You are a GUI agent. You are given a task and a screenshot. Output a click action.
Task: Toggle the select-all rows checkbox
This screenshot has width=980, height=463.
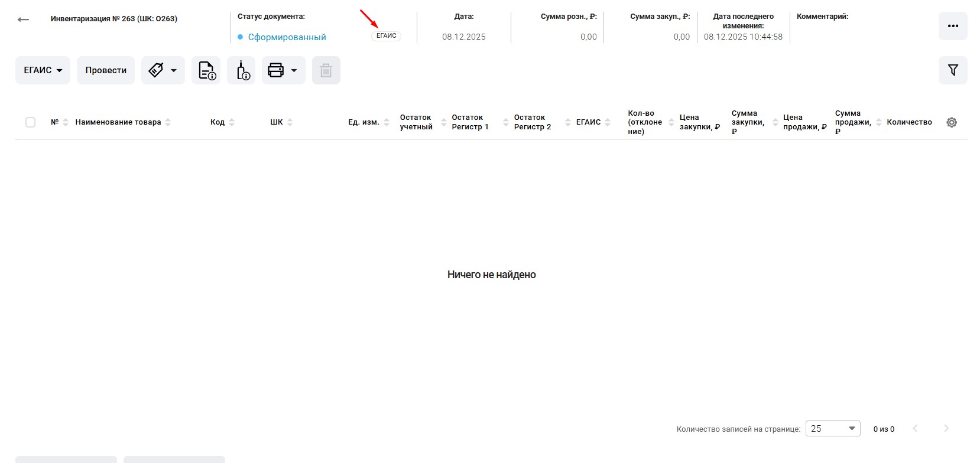[x=31, y=122]
